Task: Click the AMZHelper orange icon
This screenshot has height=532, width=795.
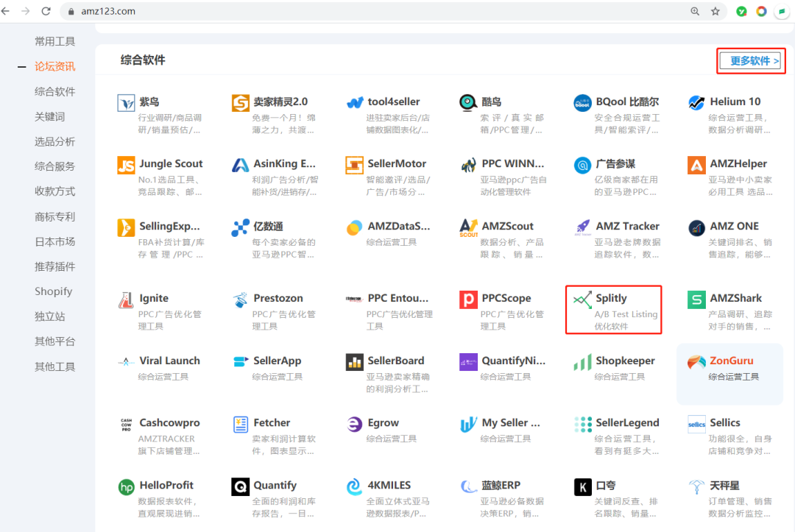Action: click(x=696, y=165)
